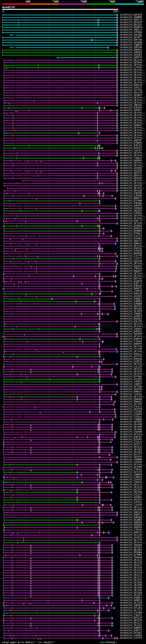146x644 pixels.
Task: Select the UniRef100_C2DWJ7 label
Action: click(x=131, y=158)
